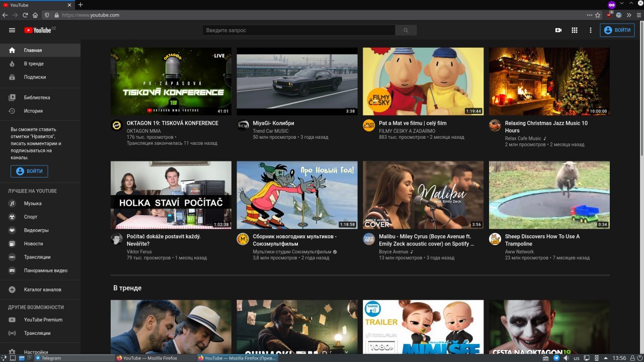Open Сборник новогодних мультиков cartoon thumbnail
This screenshot has height=362, width=644.
pyautogui.click(x=297, y=195)
